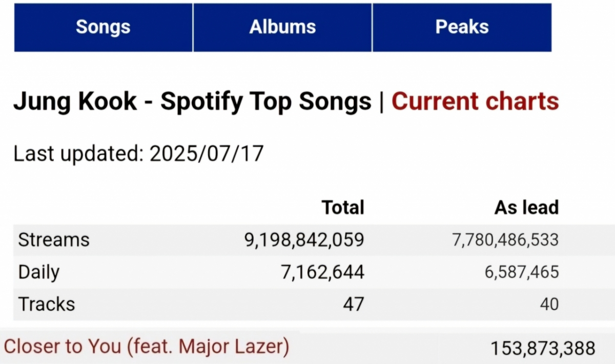Click total tracks count 47
Viewport: 615px width, 364px height.
353,304
